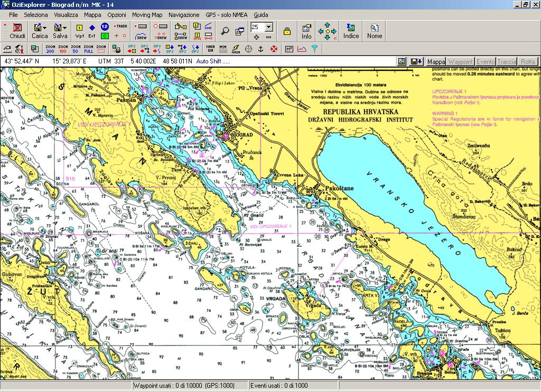Viewport: 541px width, 392px height.
Task: Toggle the route SHOW with red circles
Action: click(x=161, y=35)
